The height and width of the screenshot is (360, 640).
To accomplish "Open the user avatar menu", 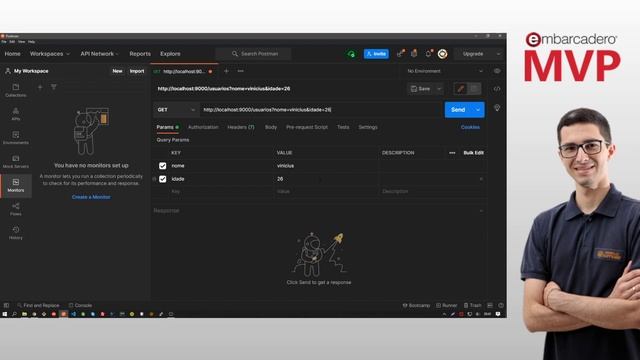I will [442, 54].
